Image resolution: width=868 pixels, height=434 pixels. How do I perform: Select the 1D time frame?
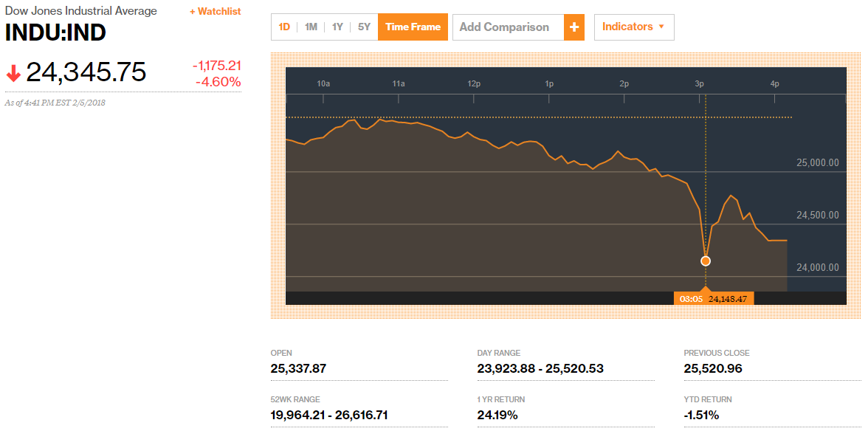pyautogui.click(x=284, y=26)
